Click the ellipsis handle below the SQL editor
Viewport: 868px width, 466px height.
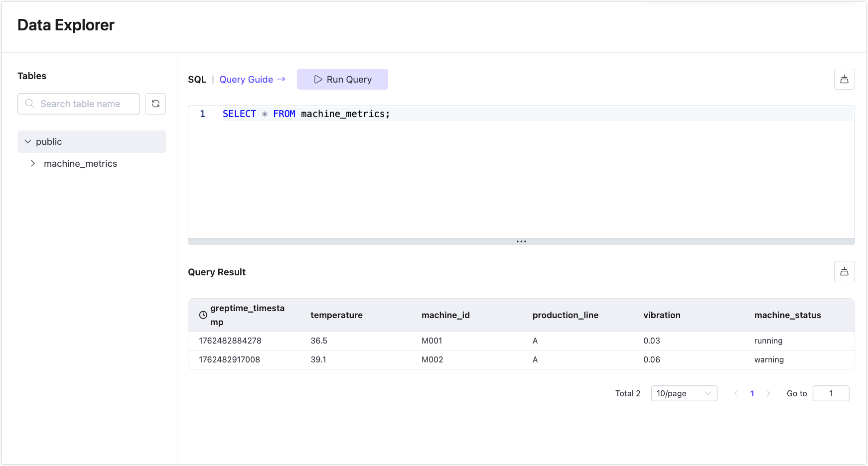521,241
